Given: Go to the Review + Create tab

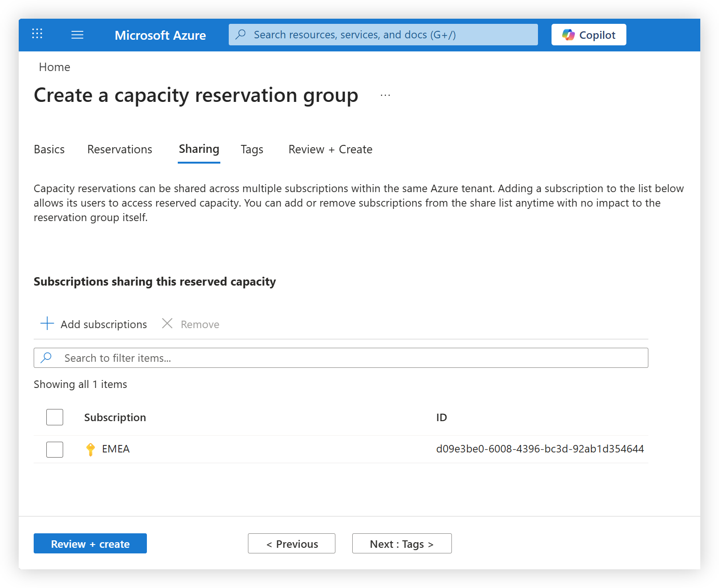Looking at the screenshot, I should [330, 150].
